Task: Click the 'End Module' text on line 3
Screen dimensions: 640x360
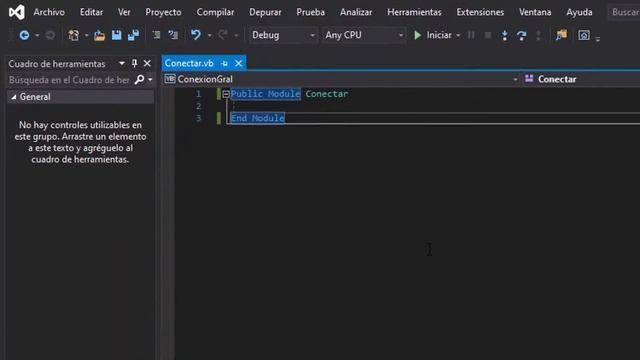Action: (x=258, y=118)
